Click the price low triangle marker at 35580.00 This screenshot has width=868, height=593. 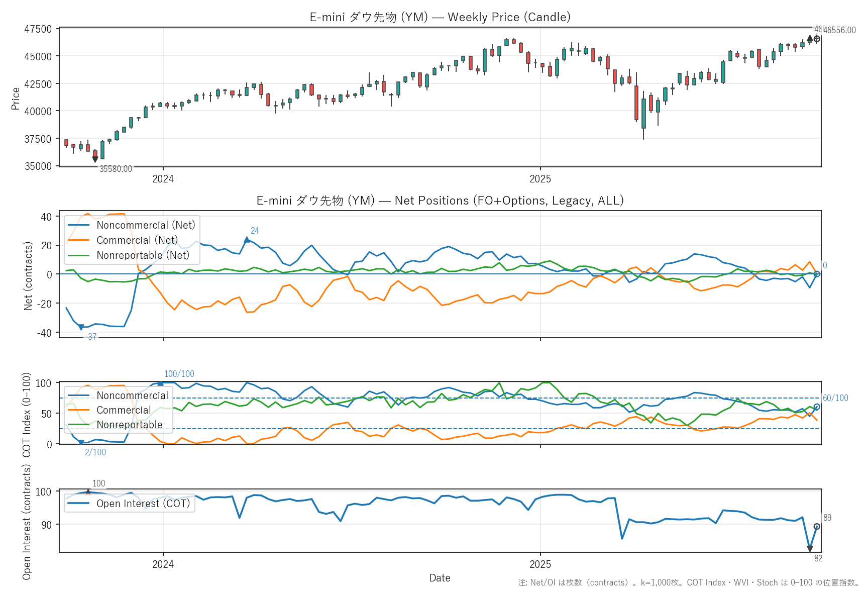(x=95, y=159)
